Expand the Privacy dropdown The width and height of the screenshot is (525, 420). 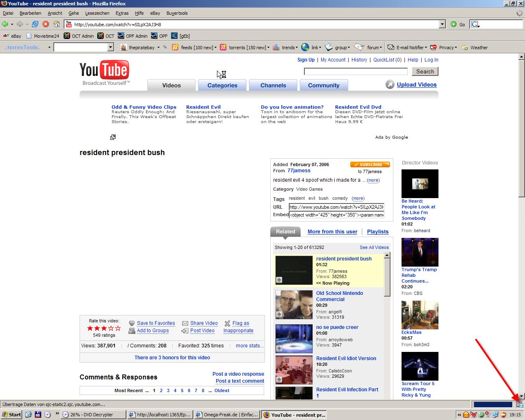456,48
